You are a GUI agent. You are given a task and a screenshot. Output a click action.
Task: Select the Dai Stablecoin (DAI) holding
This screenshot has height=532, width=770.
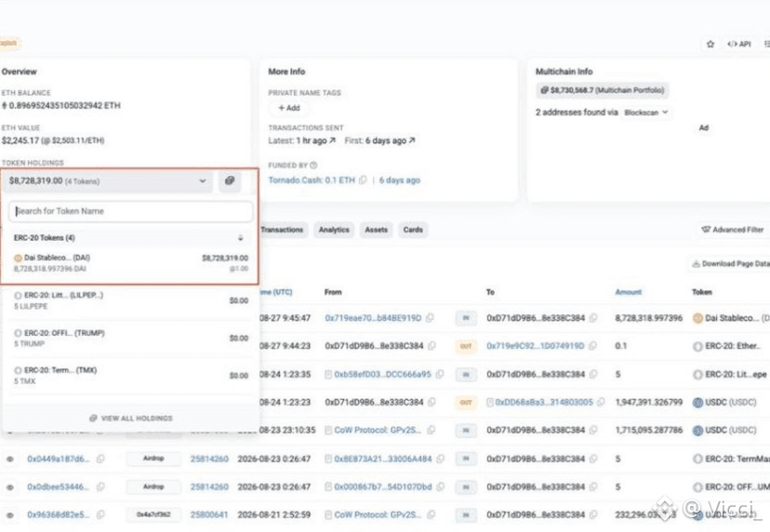130,263
